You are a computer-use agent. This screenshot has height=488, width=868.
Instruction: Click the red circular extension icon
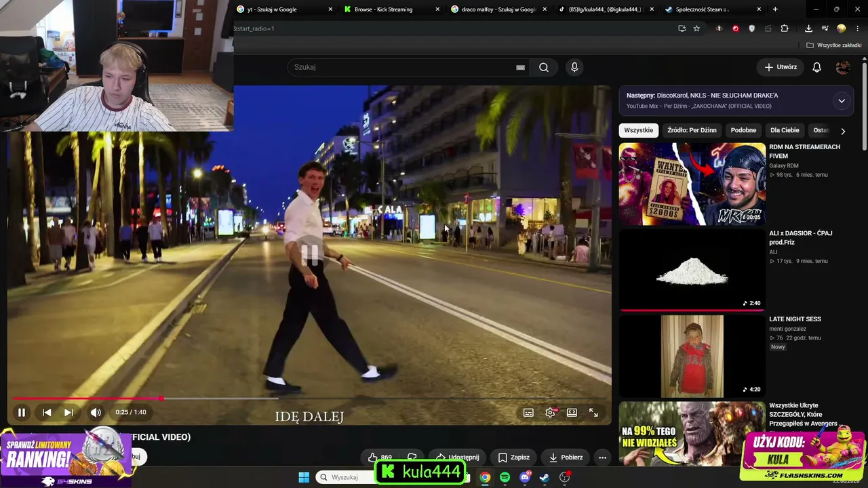[x=735, y=28]
